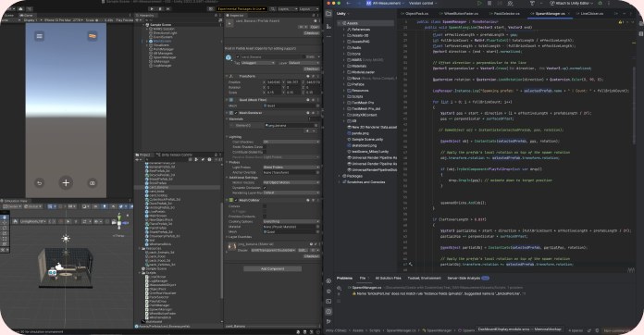Click the minus button under Materials list
644x335 pixels.
(x=315, y=131)
